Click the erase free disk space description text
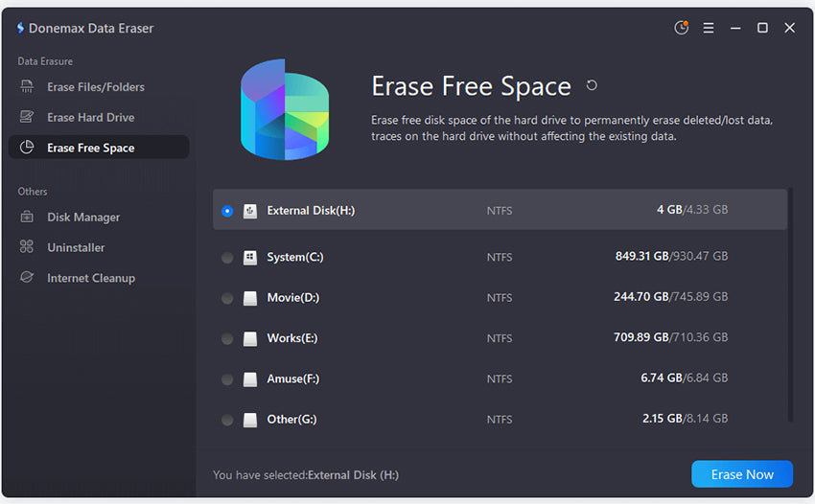The width and height of the screenshot is (815, 504). tap(571, 127)
